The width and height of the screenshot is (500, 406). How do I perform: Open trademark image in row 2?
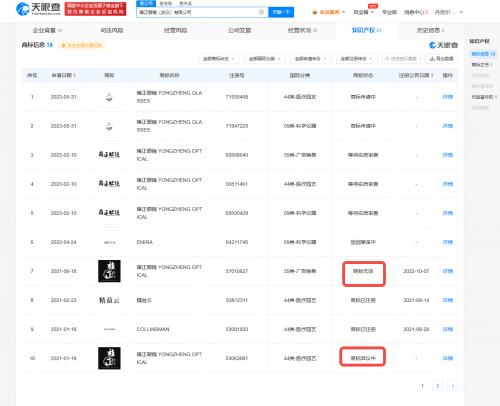pos(109,126)
